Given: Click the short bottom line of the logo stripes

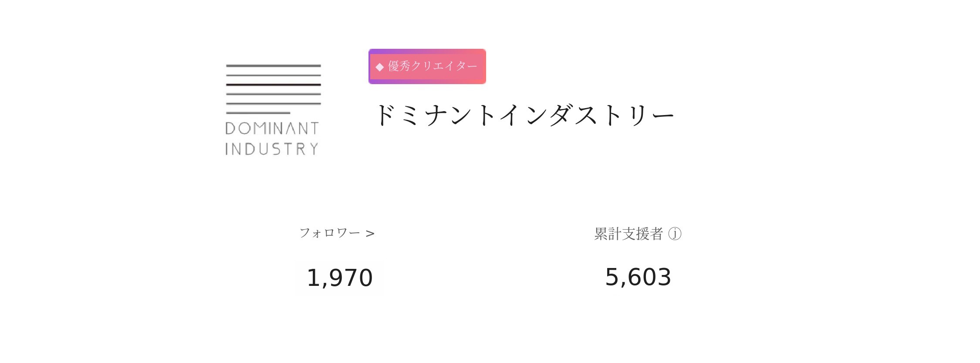Looking at the screenshot, I should point(258,113).
